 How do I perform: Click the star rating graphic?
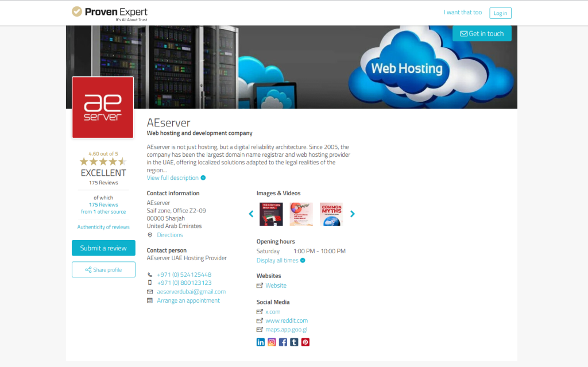[103, 162]
